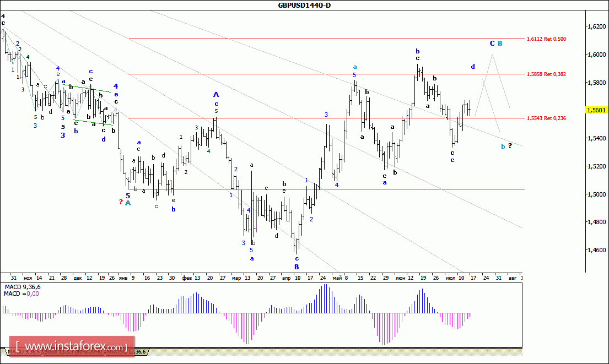Click the 'июн' month label on the time axis
Image resolution: width=609 pixels, height=364 pixels.
tap(400, 278)
